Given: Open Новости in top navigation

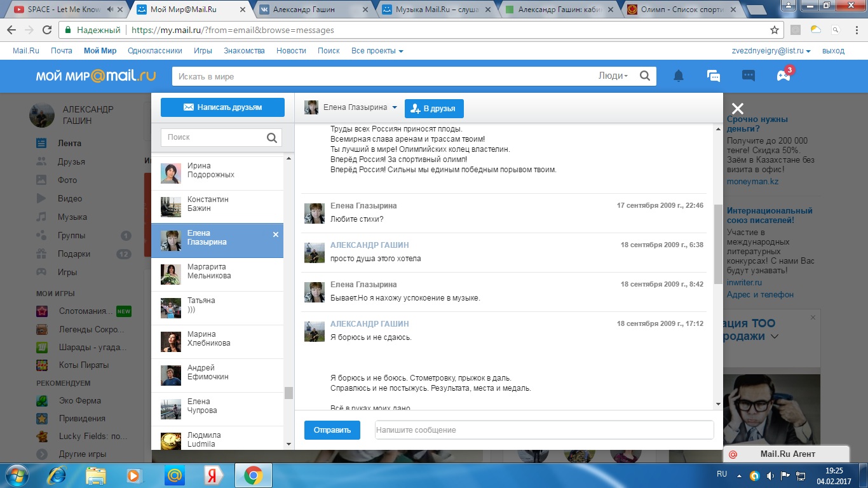Looking at the screenshot, I should (291, 51).
